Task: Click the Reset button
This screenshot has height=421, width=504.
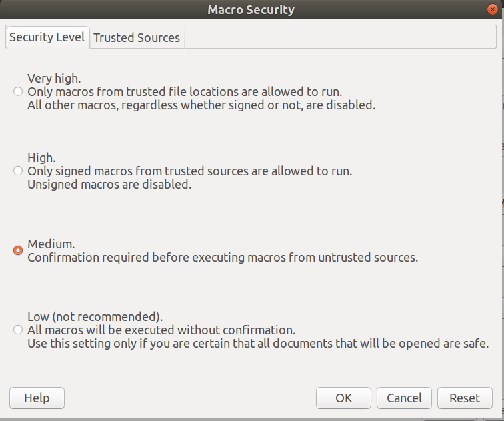Action: click(465, 398)
